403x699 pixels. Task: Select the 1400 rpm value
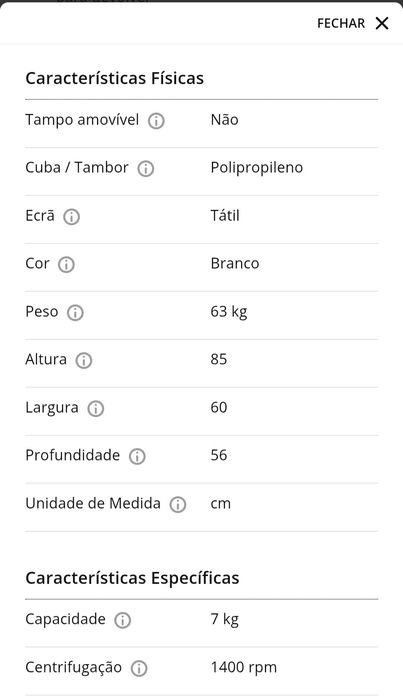pyautogui.click(x=244, y=668)
